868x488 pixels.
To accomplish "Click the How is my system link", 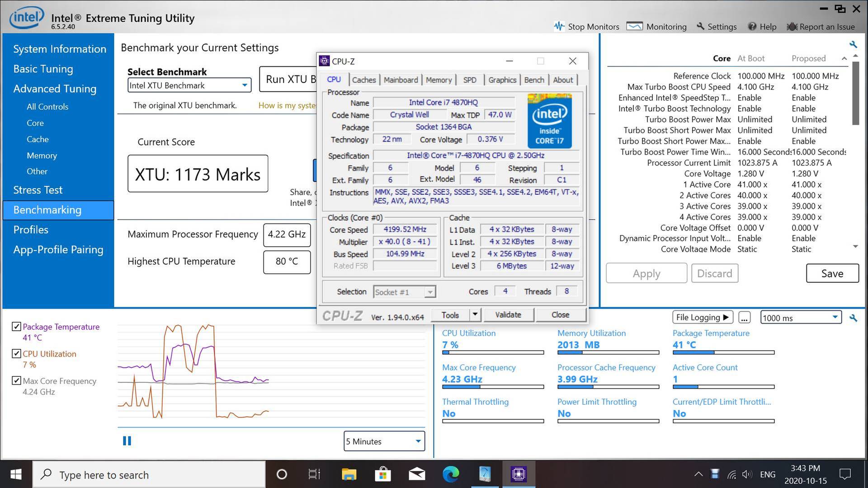I will [x=287, y=105].
